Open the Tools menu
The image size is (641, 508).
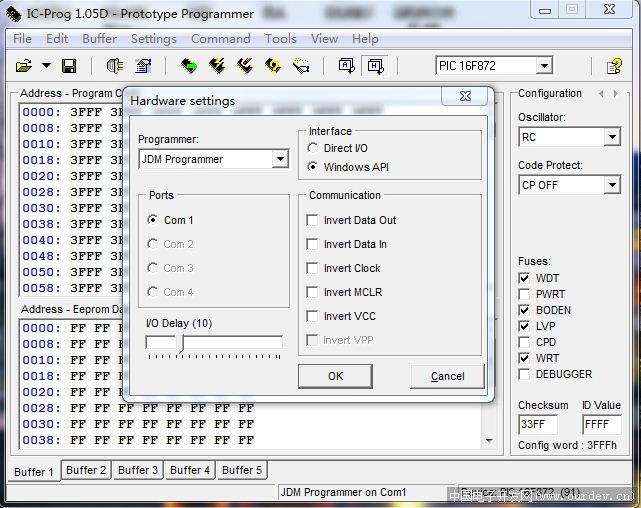(x=281, y=39)
